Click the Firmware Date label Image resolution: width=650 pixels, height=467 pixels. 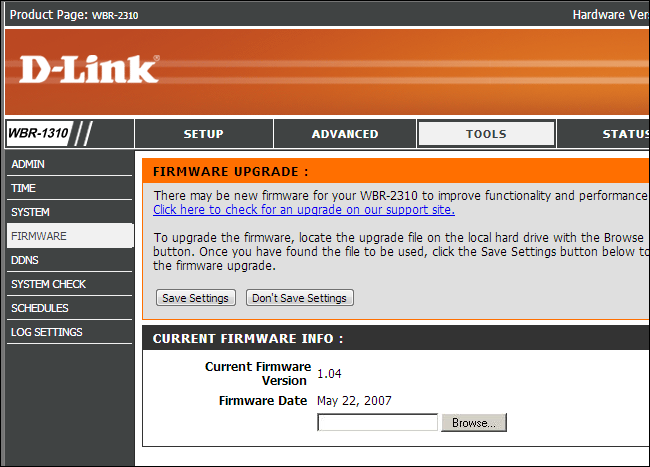pyautogui.click(x=263, y=401)
